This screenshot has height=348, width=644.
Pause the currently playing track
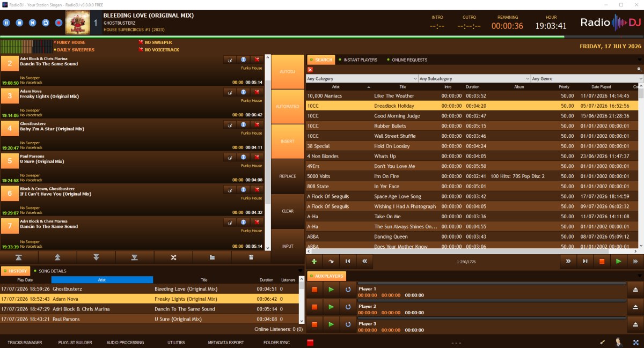[x=6, y=23]
